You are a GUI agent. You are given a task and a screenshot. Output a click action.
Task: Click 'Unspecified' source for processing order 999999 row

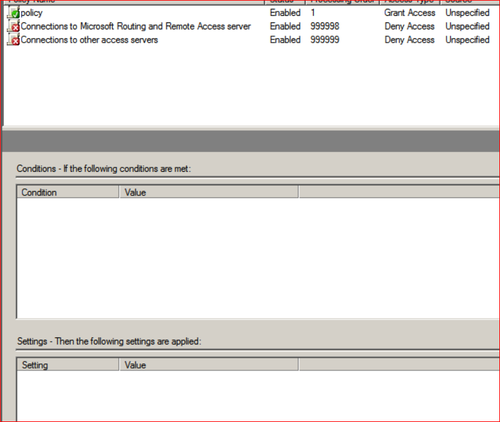coord(467,40)
